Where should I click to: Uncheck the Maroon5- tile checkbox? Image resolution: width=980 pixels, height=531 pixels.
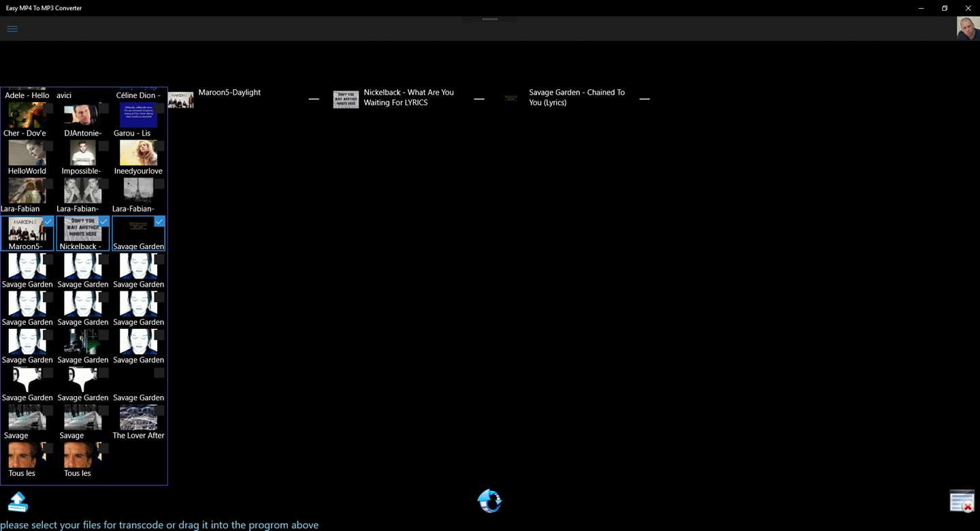click(x=48, y=221)
